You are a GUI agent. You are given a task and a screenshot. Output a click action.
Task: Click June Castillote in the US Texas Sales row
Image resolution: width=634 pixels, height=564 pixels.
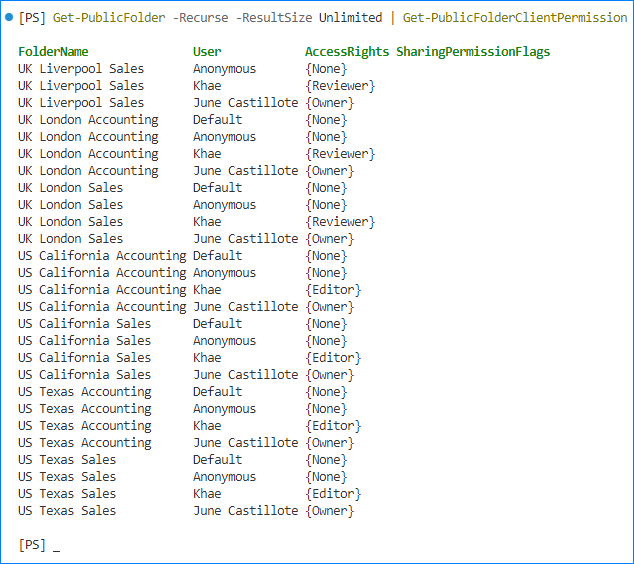tap(245, 510)
